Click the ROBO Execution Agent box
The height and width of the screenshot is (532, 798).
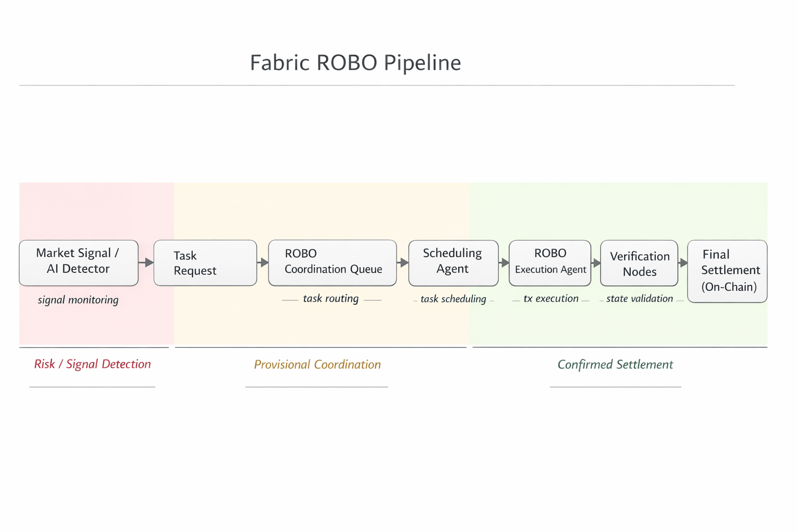point(550,263)
